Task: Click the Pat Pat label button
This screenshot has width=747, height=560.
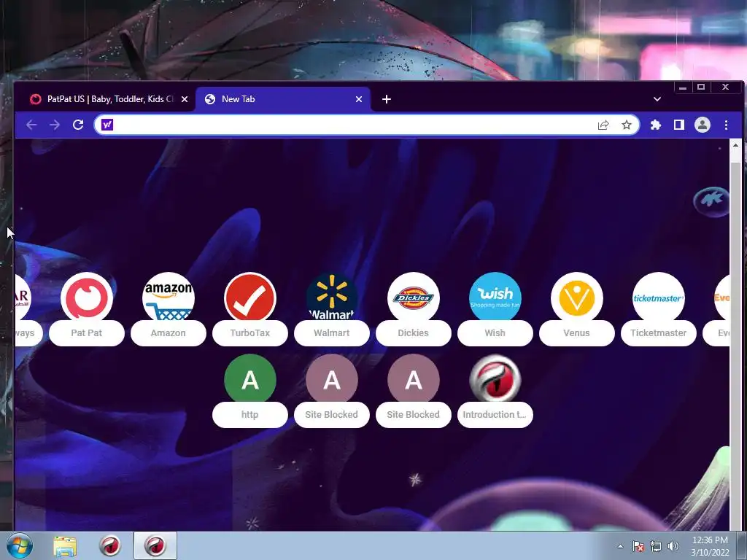Action: [86, 332]
